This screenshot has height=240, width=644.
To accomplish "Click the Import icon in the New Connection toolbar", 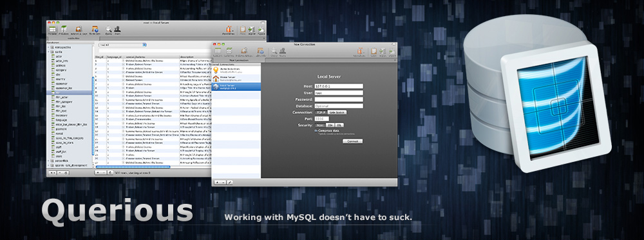I will tap(383, 52).
